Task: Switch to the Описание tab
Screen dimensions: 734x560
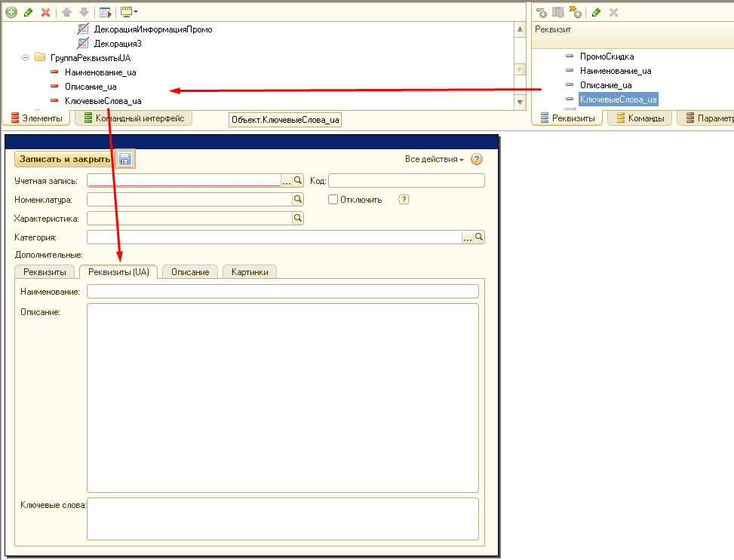Action: click(x=190, y=272)
